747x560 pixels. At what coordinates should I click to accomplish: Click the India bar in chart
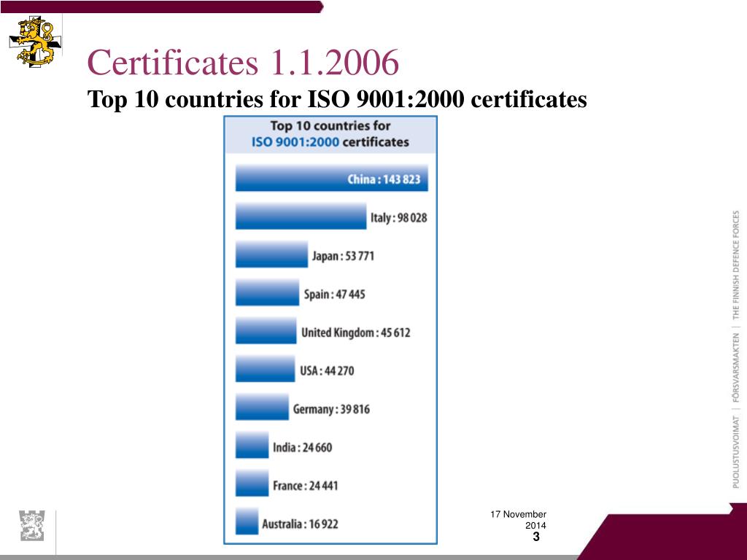[x=252, y=445]
